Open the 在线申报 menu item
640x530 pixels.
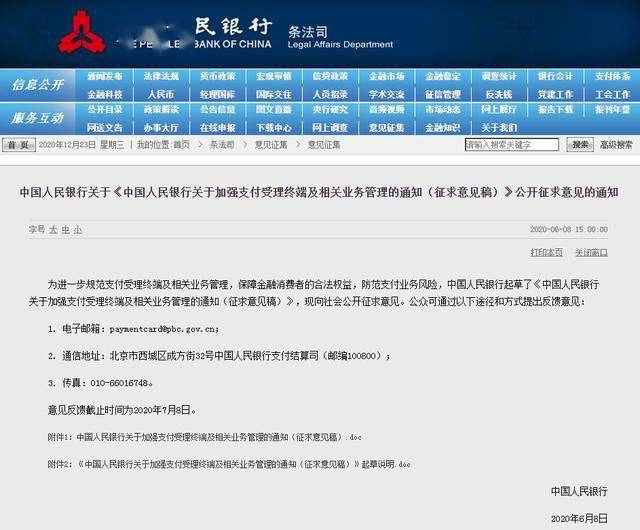pyautogui.click(x=218, y=128)
